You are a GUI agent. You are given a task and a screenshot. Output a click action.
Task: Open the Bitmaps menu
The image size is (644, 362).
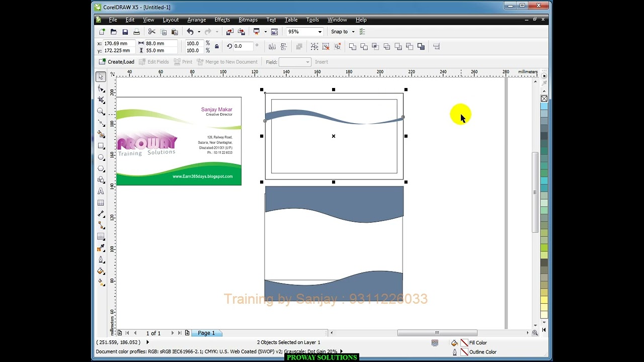pyautogui.click(x=248, y=20)
